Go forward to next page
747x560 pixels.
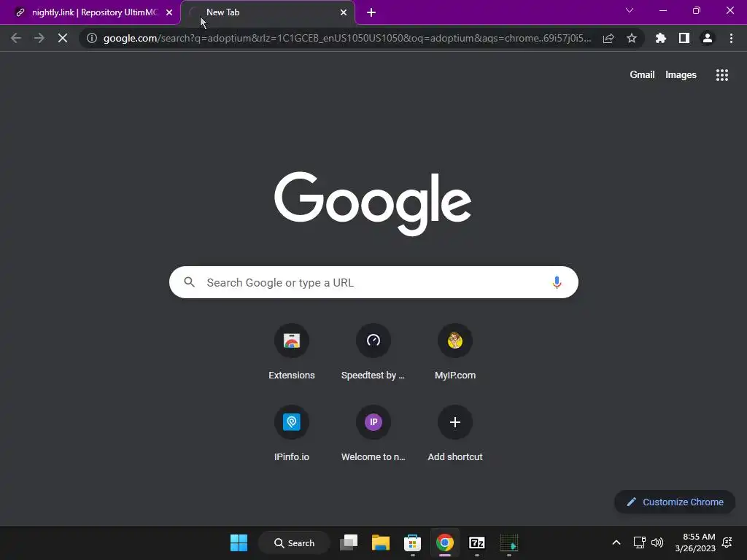(39, 38)
